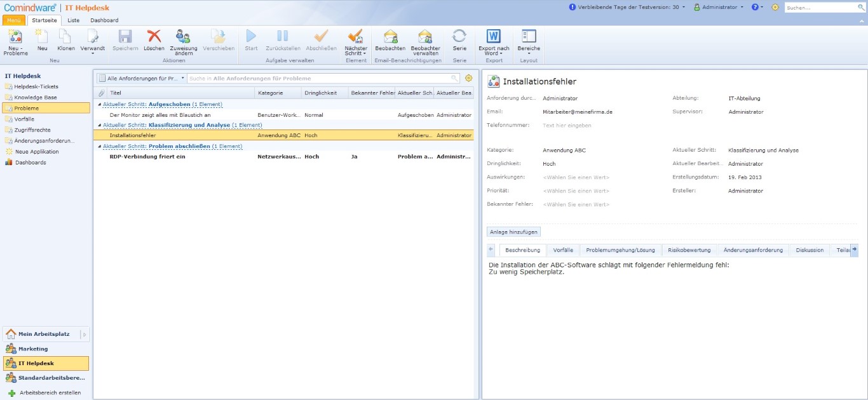The width and height of the screenshot is (868, 400).
Task: Click Beobachter verwalten icon
Action: (x=425, y=37)
